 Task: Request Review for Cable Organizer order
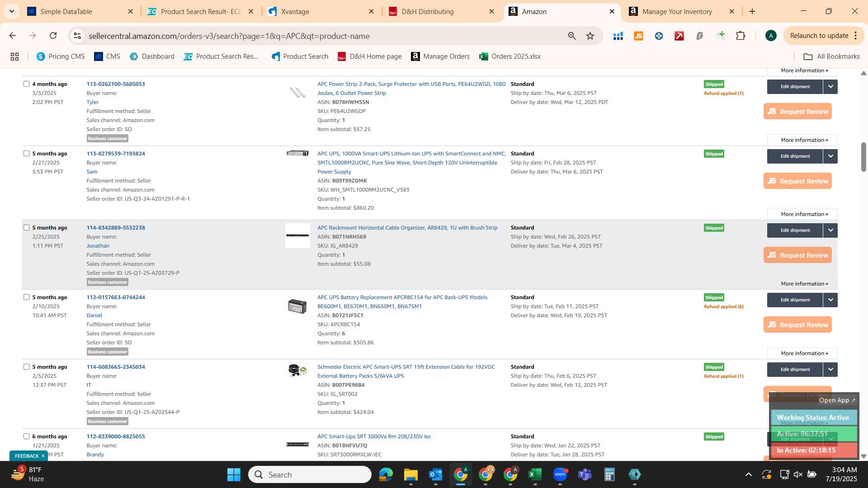click(797, 255)
